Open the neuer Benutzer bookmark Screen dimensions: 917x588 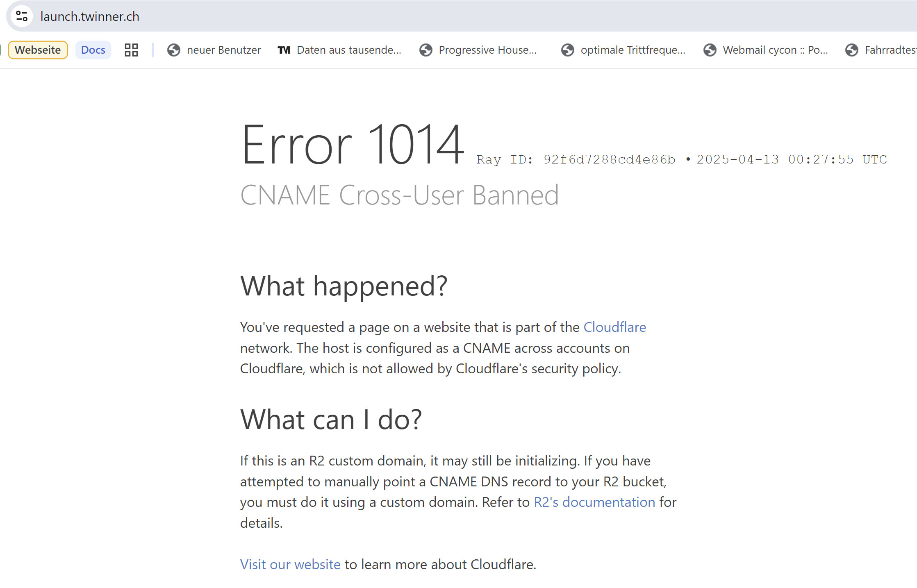214,50
